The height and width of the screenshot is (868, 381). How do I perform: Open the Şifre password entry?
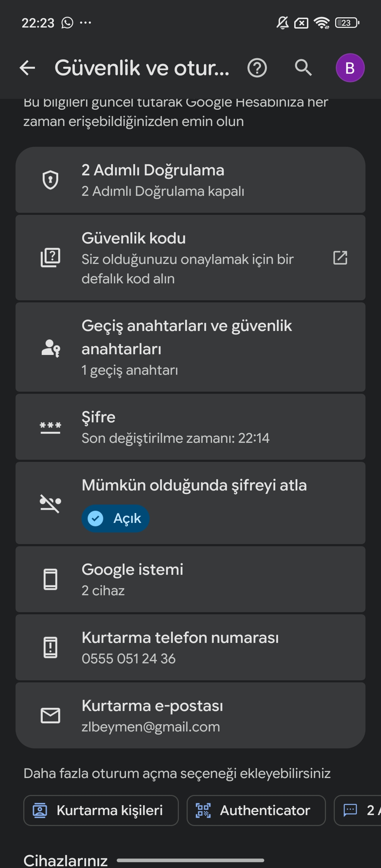coord(190,427)
